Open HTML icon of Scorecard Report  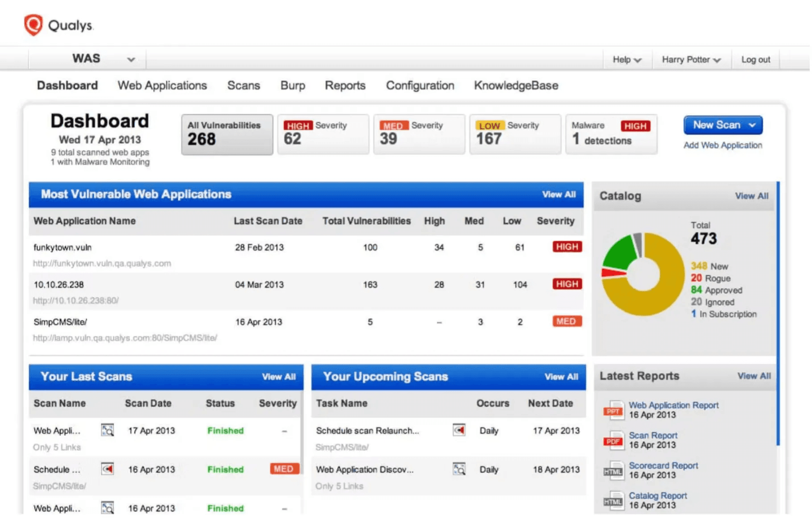coord(615,472)
